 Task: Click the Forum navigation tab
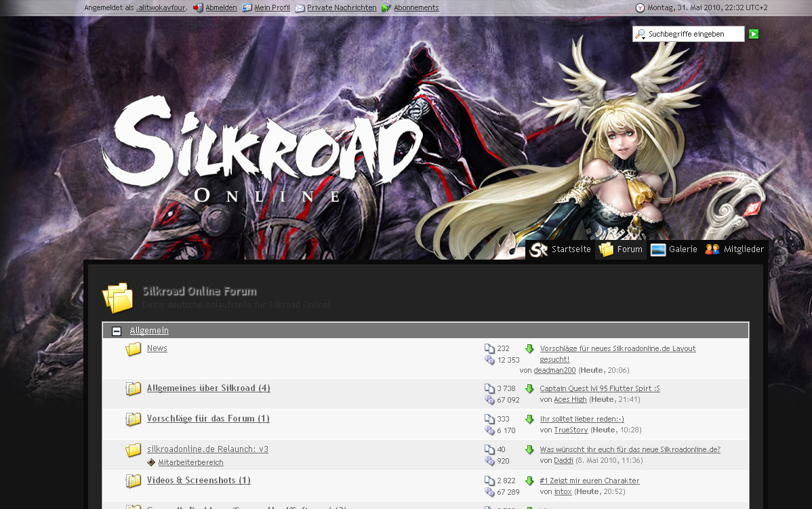tap(621, 249)
